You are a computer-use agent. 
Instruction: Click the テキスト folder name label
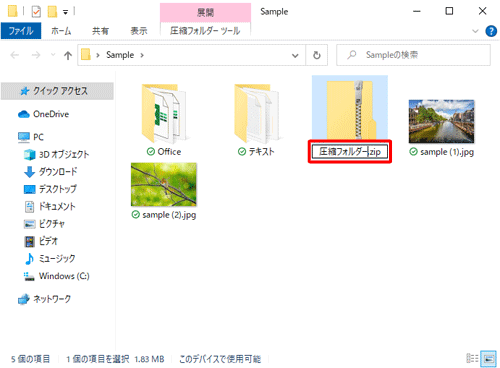[x=261, y=152]
